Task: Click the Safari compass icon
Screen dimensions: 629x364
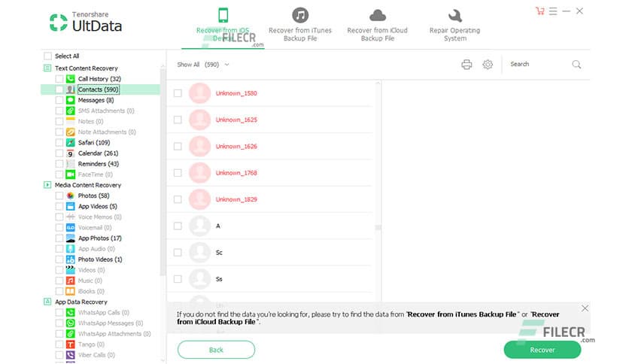Action: pos(70,143)
